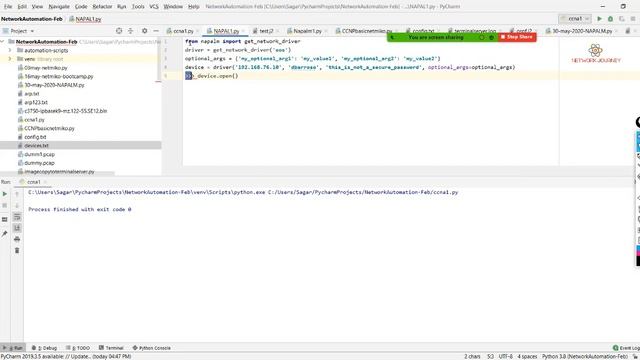Click the NetworkAutomation-Feb breadcrumb
Viewport: 640px width, 360px height.
31,19
